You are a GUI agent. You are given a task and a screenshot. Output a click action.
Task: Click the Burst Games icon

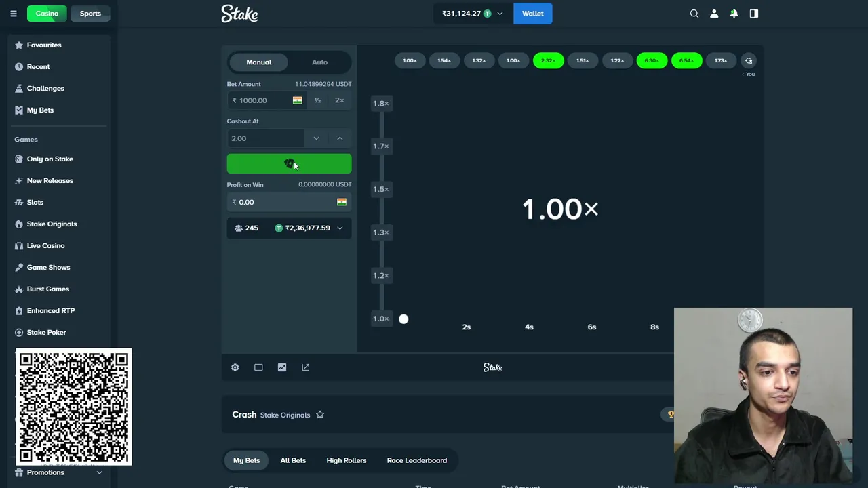point(19,289)
